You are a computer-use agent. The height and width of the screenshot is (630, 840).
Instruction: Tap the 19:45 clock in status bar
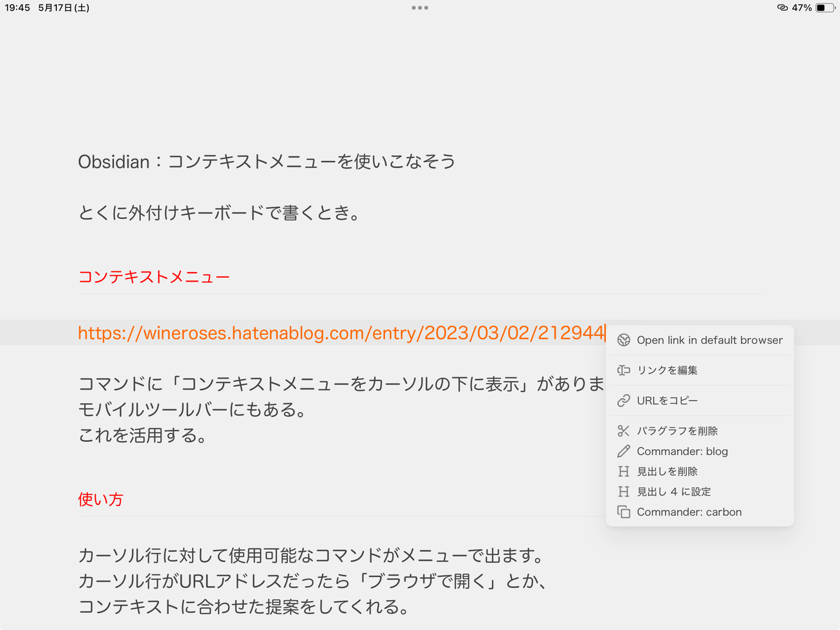(x=17, y=8)
